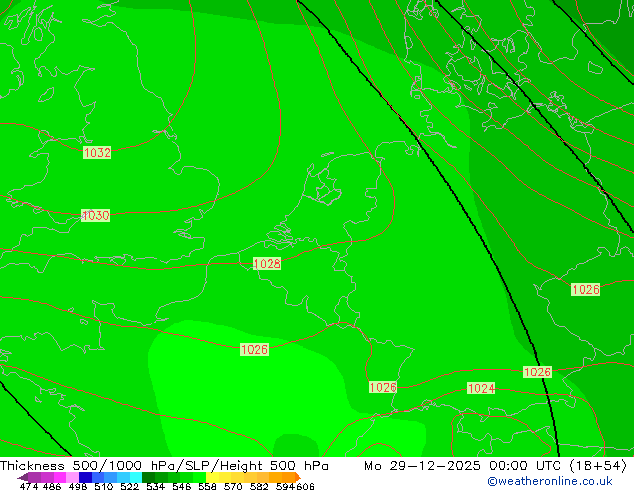Pick the purple arrow tip at legend's left end
The height and width of the screenshot is (490, 634).
[x=23, y=477]
